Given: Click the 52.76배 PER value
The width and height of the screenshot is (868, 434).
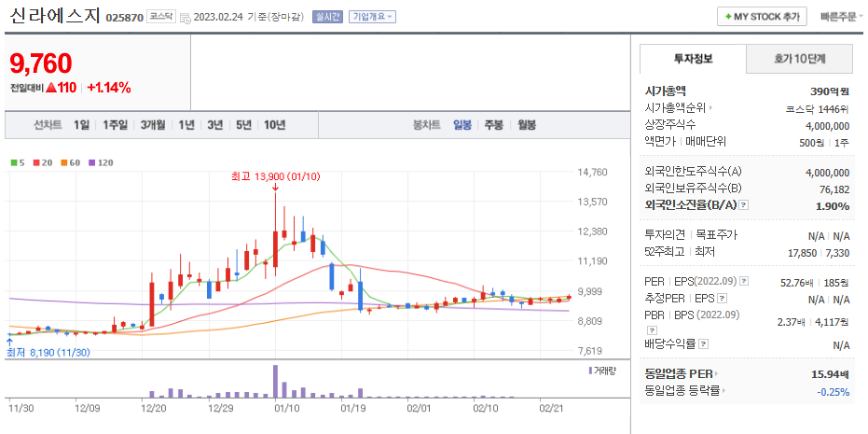Looking at the screenshot, I should pyautogui.click(x=796, y=282).
